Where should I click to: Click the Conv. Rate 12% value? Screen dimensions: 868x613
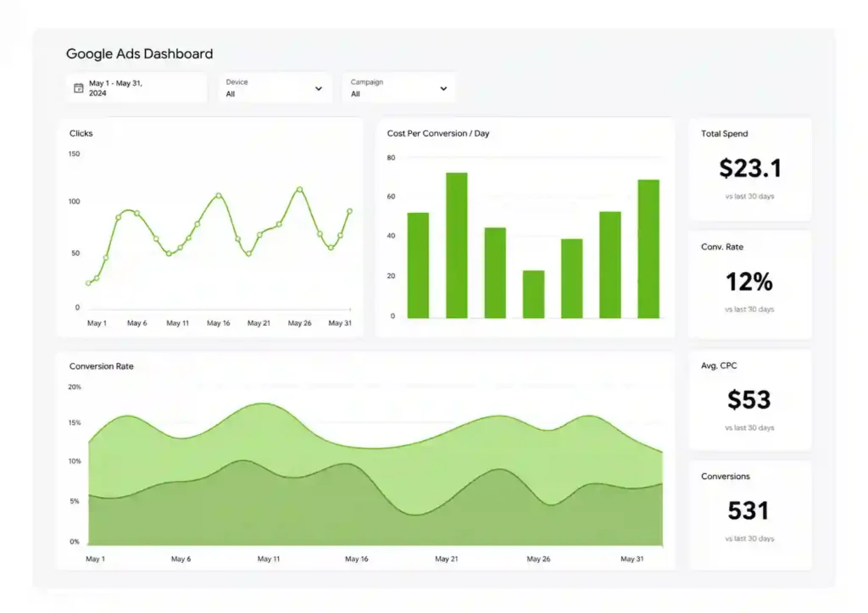tap(749, 281)
